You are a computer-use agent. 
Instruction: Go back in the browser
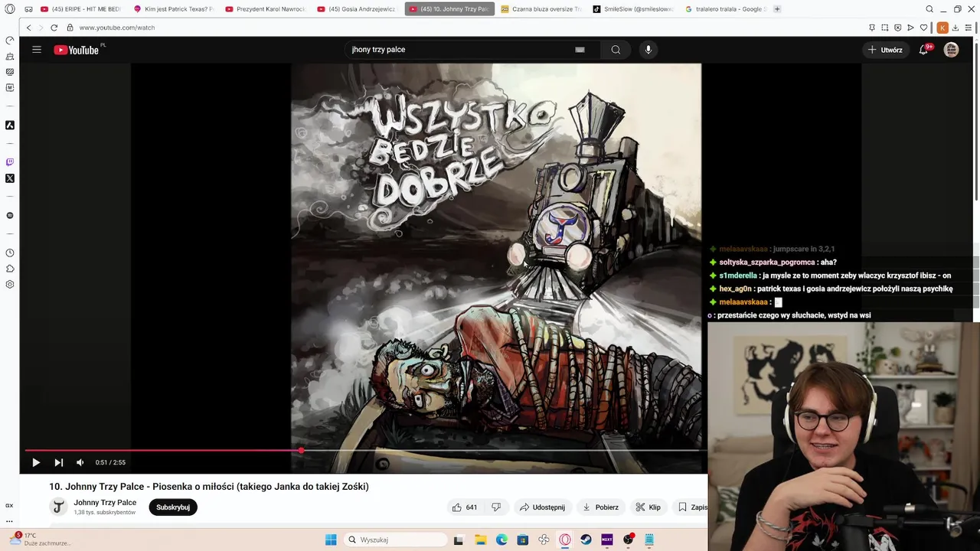pos(29,28)
